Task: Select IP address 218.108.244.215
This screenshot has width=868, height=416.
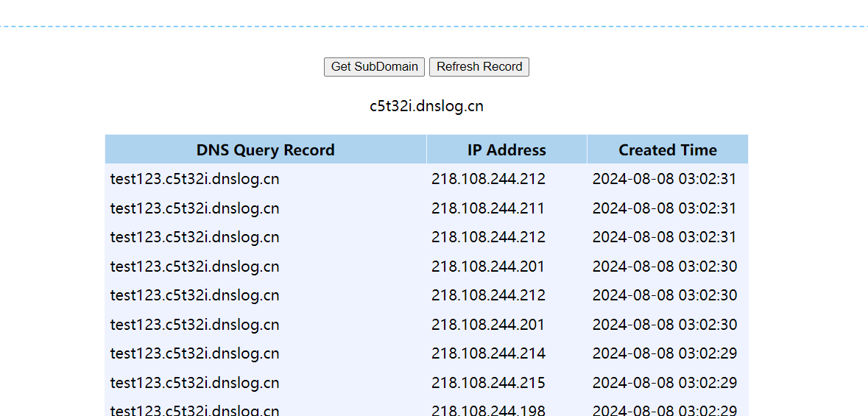Action: click(489, 383)
